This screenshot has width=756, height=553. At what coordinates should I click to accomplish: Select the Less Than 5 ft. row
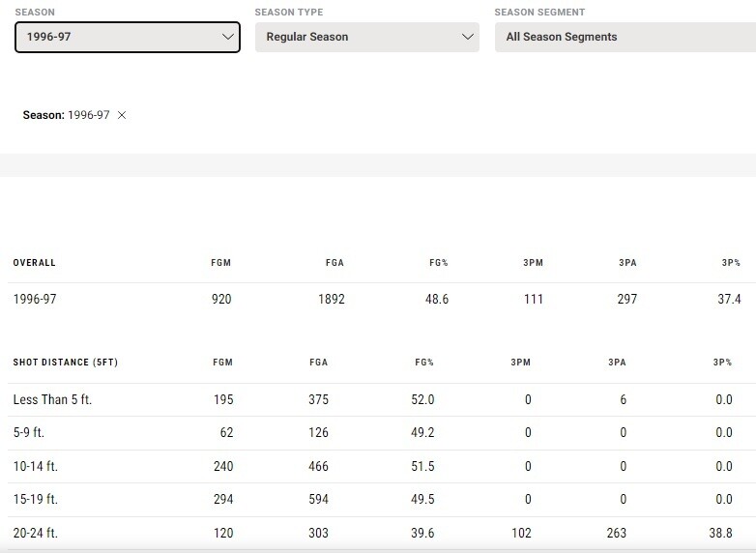(52, 399)
